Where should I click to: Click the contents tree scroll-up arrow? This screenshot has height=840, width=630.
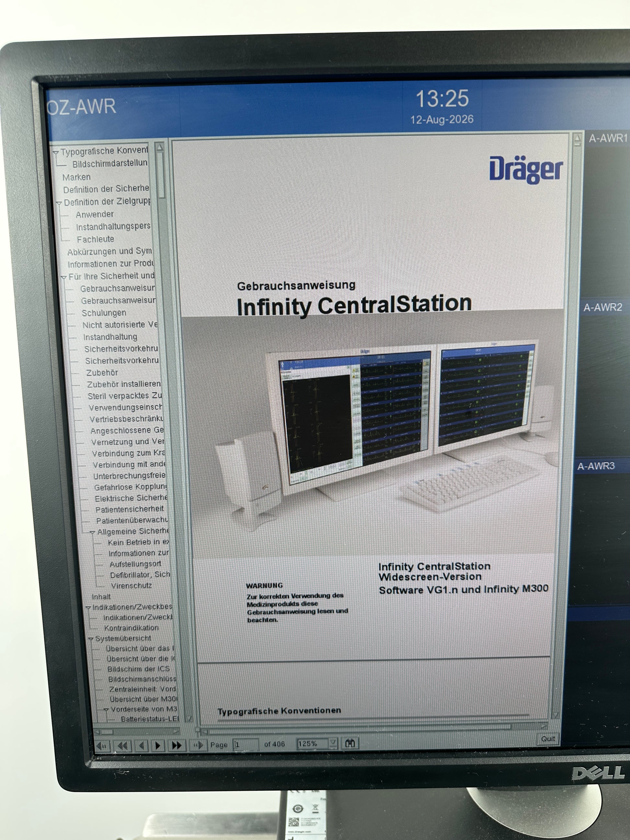click(160, 147)
